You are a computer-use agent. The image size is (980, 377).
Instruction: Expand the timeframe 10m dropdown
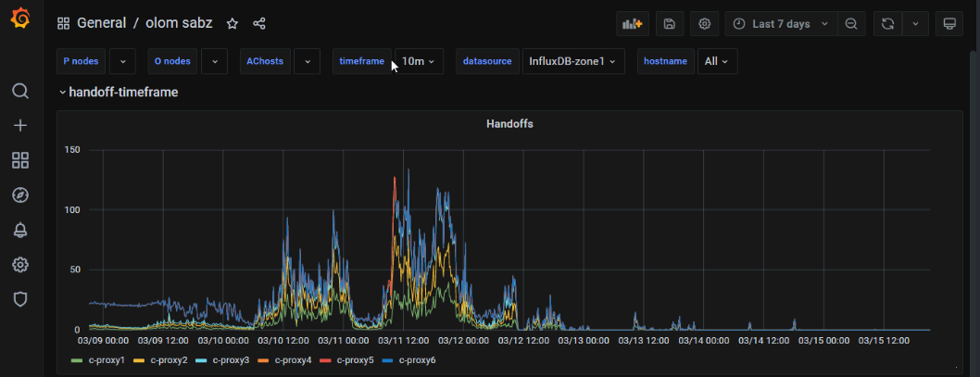(419, 61)
